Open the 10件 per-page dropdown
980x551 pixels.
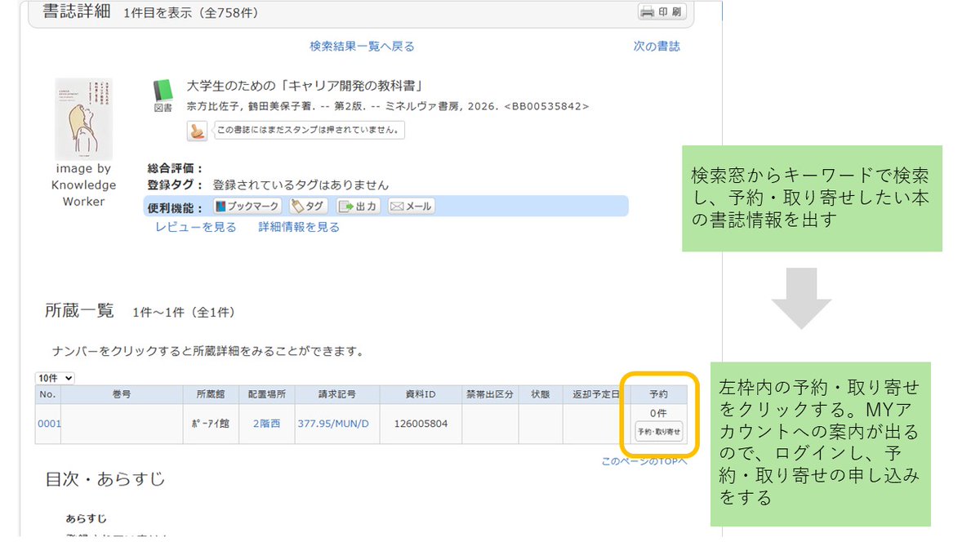click(55, 378)
